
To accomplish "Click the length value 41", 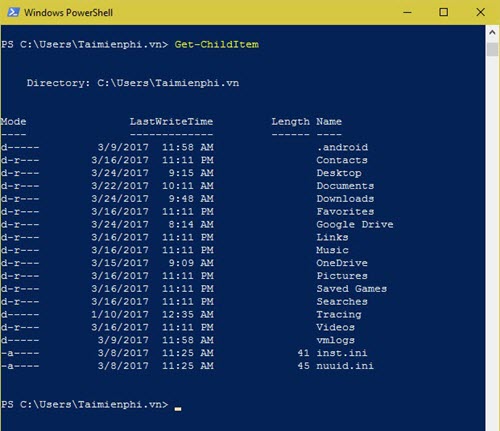I will click(303, 353).
